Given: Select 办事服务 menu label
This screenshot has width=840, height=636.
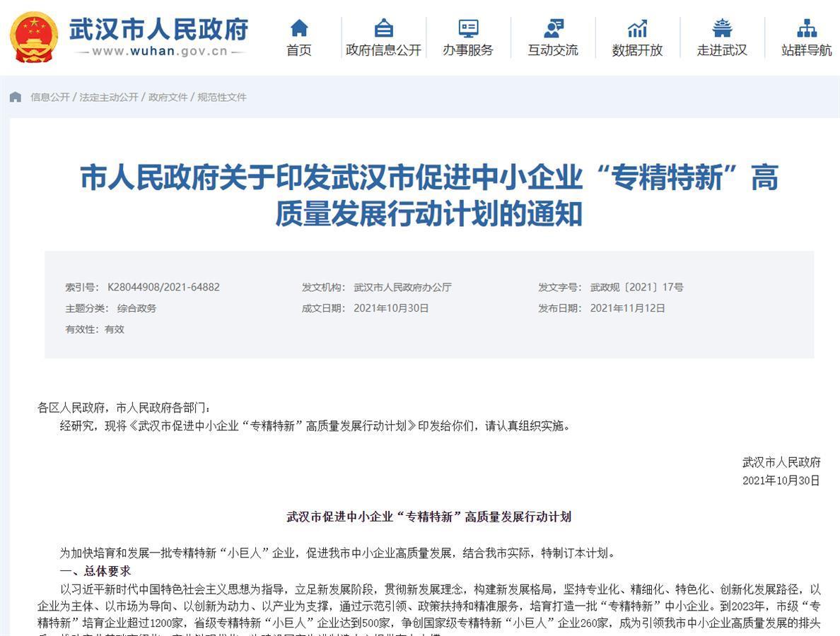Looking at the screenshot, I should click(x=468, y=50).
